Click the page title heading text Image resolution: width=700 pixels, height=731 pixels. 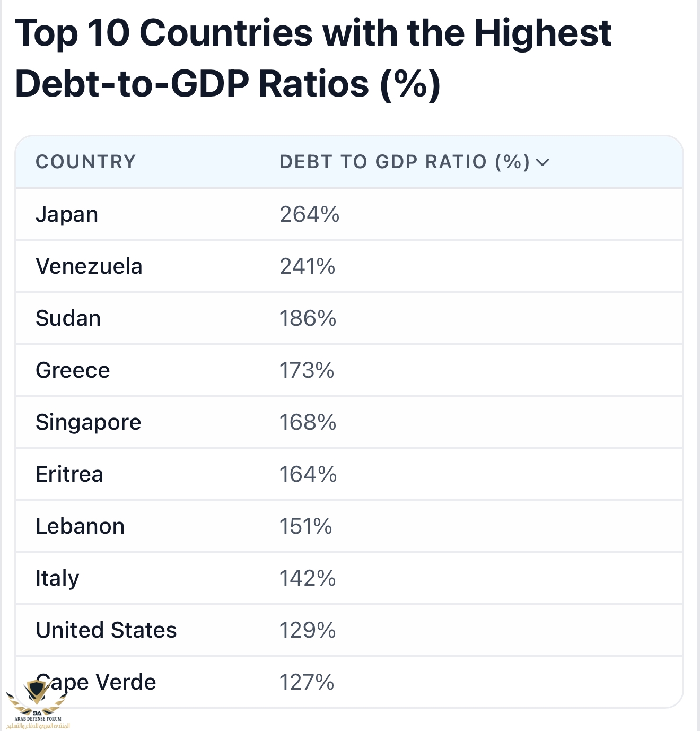[313, 58]
